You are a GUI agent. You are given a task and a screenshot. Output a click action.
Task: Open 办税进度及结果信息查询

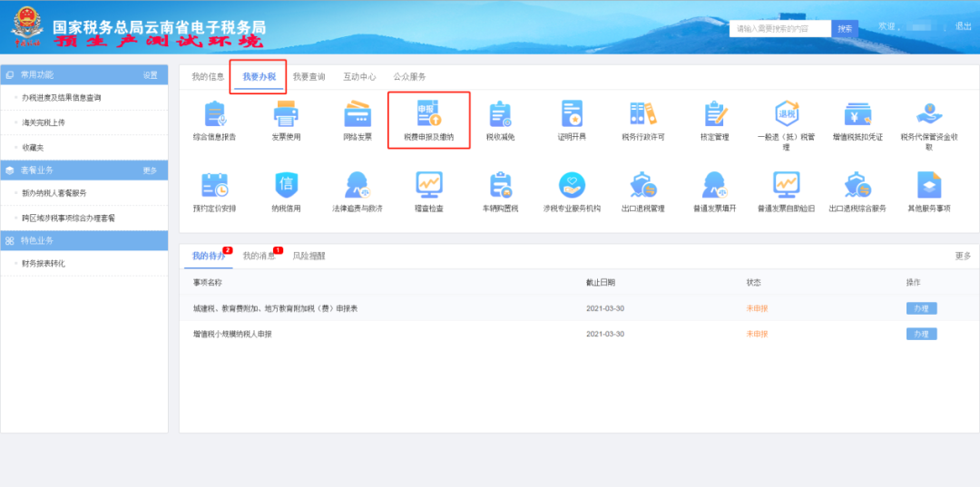tap(62, 98)
